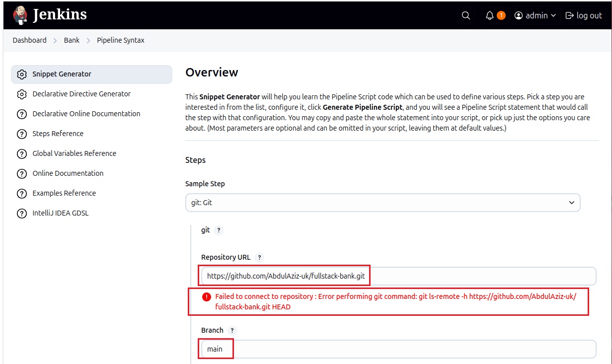Click help icon next to Branch label
This screenshot has height=364, width=612.
[232, 330]
